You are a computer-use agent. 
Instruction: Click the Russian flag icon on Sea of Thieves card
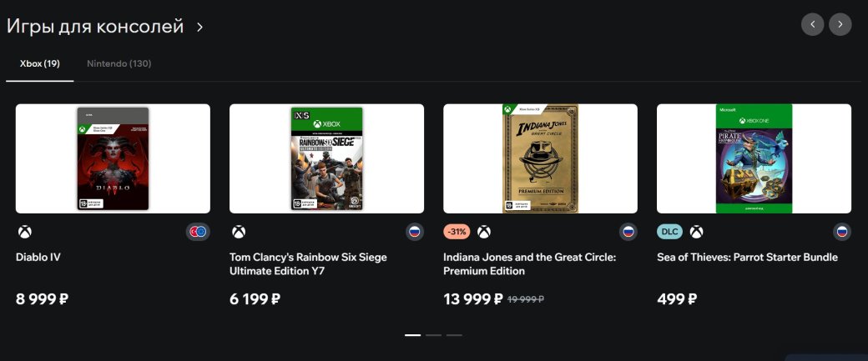point(841,232)
